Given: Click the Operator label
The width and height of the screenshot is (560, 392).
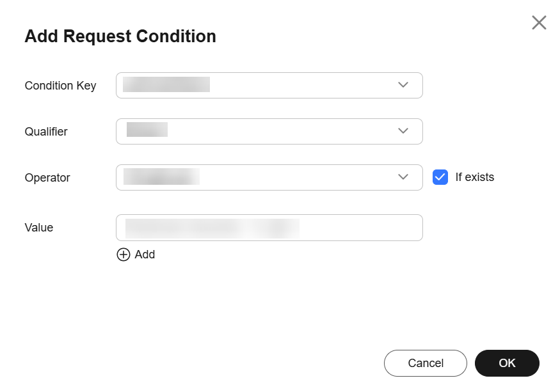Looking at the screenshot, I should pos(47,178).
